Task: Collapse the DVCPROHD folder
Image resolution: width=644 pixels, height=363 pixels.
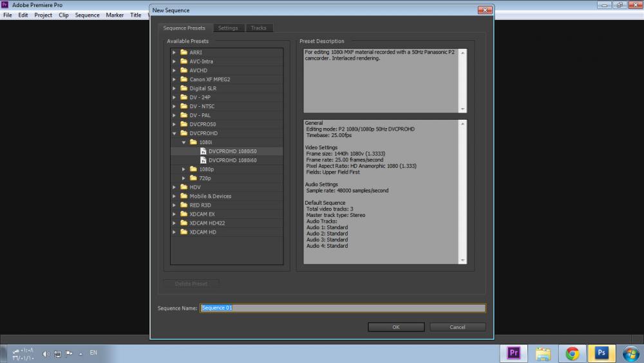Action: pos(174,133)
